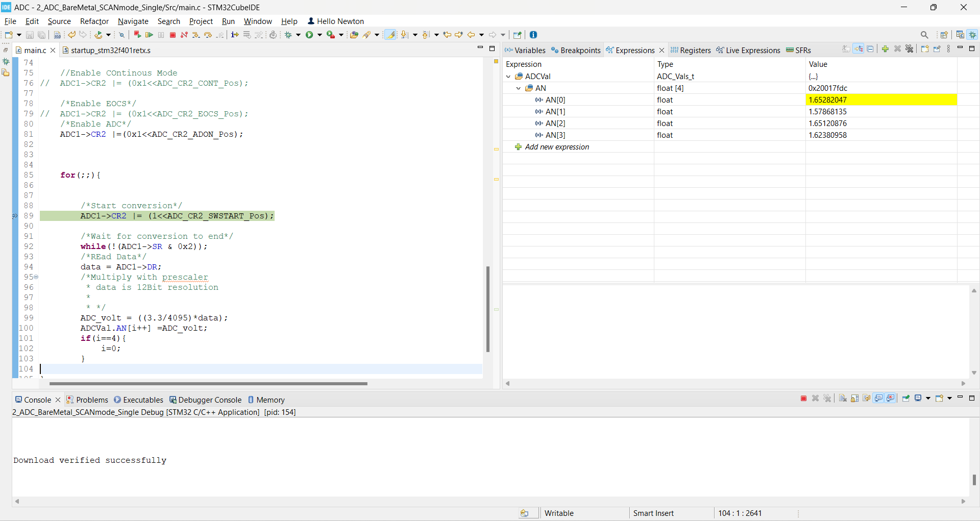Clear the console output
Screen dimensions: 980x521
pyautogui.click(x=843, y=399)
